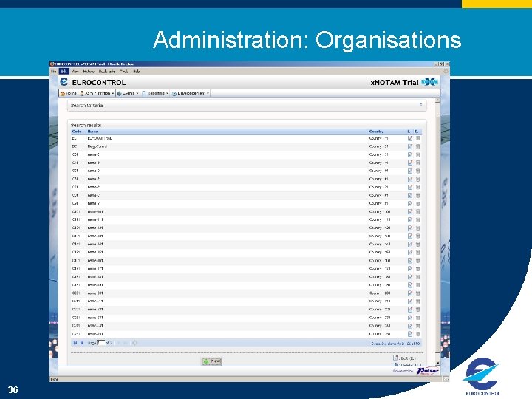
Task: Delete the Country - 41 row
Action: [417, 163]
